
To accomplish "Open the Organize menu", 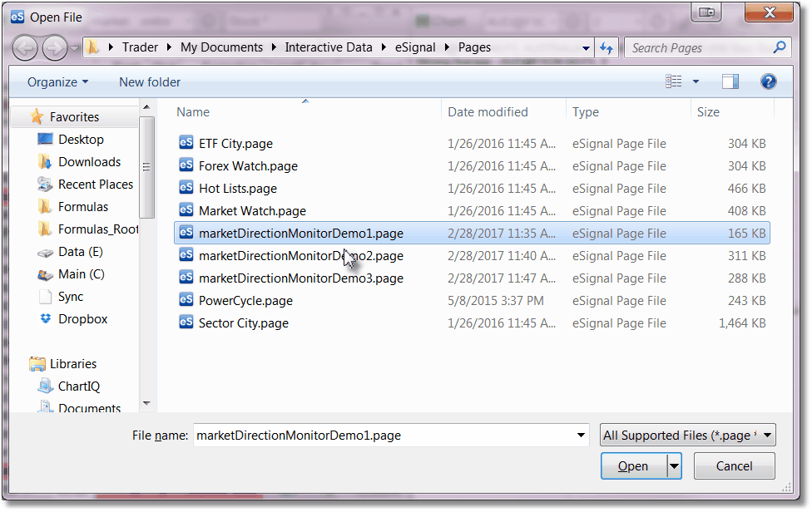I will point(57,82).
